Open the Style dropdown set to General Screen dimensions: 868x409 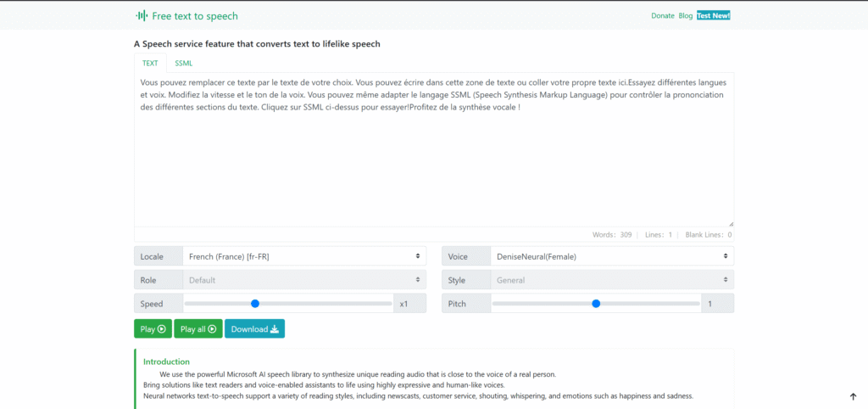612,280
